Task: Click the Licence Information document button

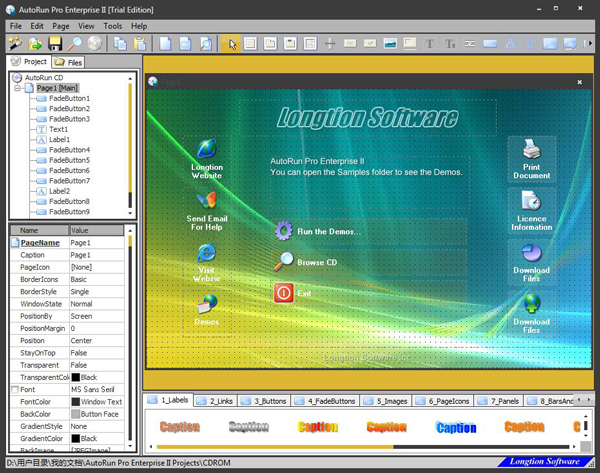Action: 532,211
